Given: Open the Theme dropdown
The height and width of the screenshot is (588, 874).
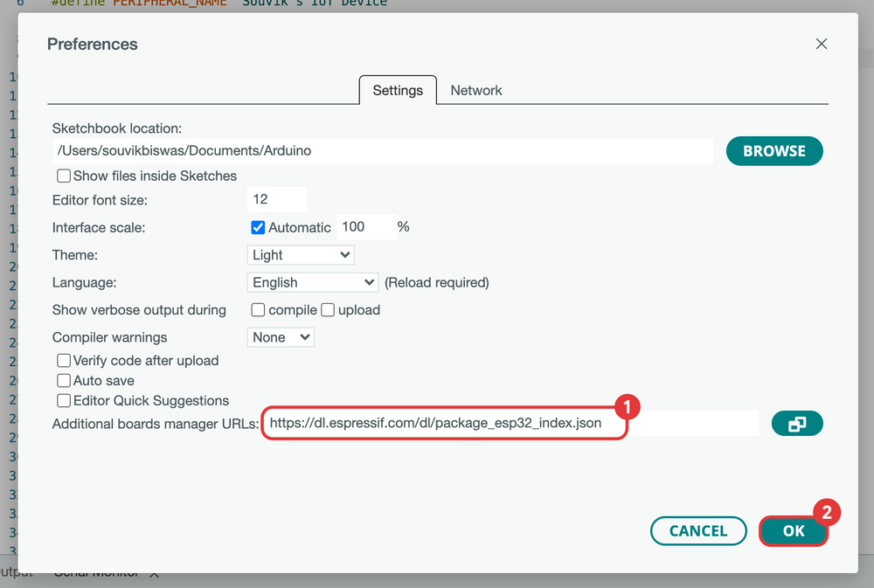Looking at the screenshot, I should pyautogui.click(x=301, y=254).
